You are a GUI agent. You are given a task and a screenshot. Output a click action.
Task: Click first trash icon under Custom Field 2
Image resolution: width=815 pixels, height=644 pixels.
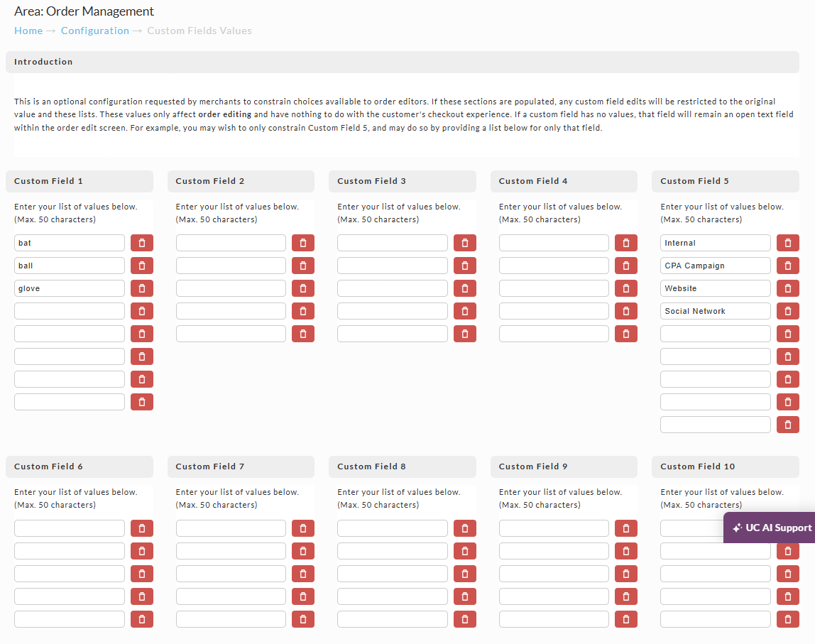pos(303,243)
